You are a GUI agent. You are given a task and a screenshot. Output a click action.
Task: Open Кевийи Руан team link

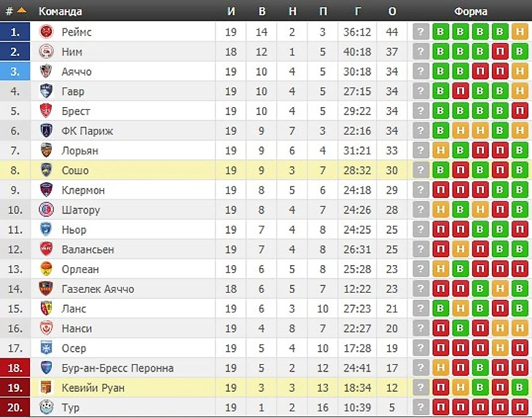point(93,387)
